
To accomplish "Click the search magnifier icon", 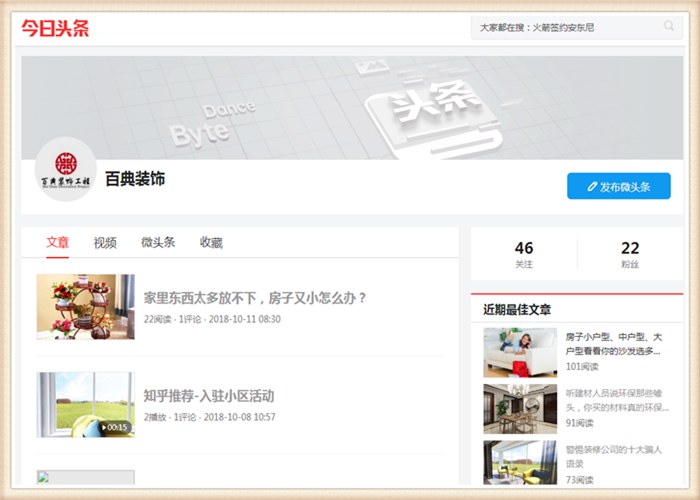I will pyautogui.click(x=669, y=27).
